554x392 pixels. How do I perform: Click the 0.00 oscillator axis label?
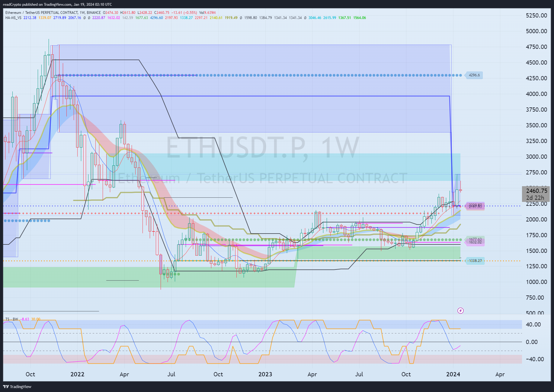coord(532,342)
